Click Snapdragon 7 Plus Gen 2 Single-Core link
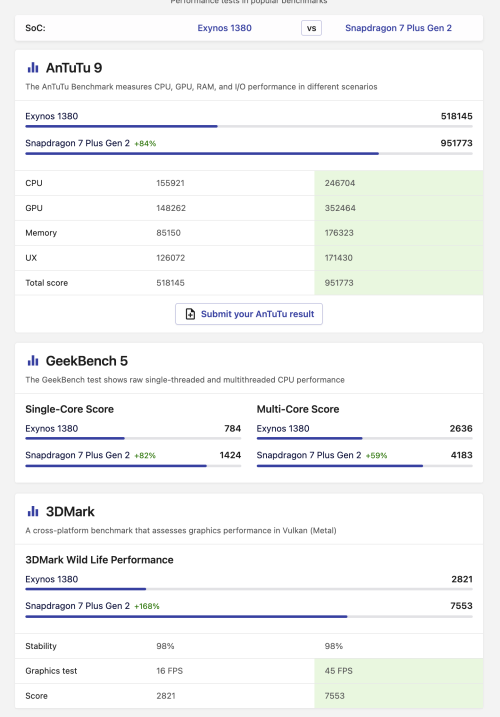The width and height of the screenshot is (500, 717). pyautogui.click(x=77, y=455)
